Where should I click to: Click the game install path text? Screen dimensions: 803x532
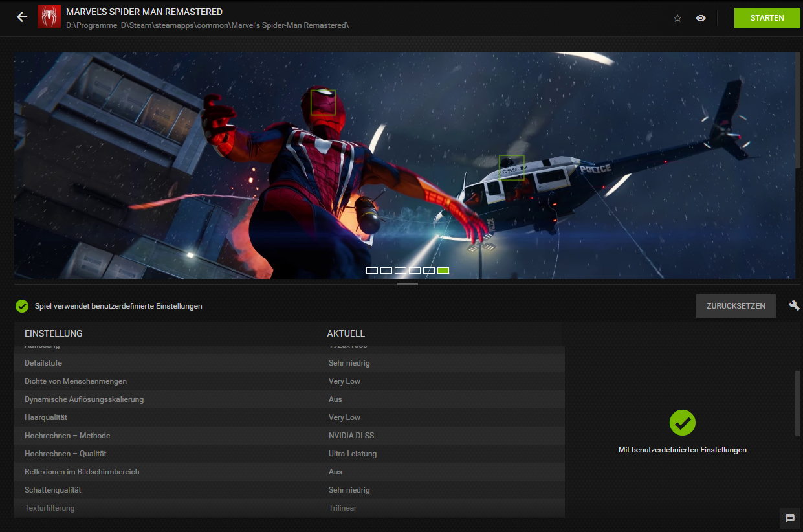[208, 25]
